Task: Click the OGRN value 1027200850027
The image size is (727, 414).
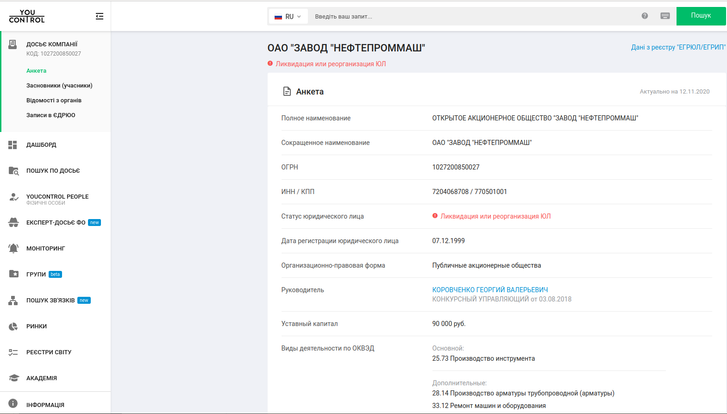Action: tap(456, 167)
